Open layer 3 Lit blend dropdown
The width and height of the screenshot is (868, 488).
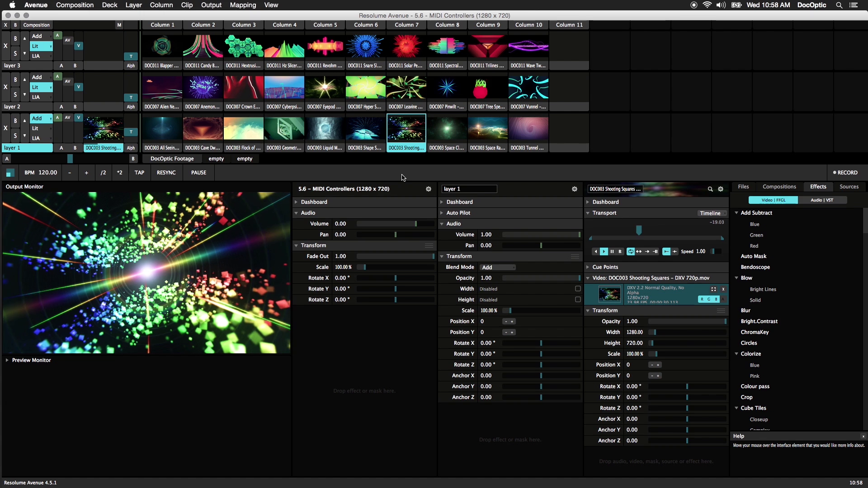pos(41,46)
